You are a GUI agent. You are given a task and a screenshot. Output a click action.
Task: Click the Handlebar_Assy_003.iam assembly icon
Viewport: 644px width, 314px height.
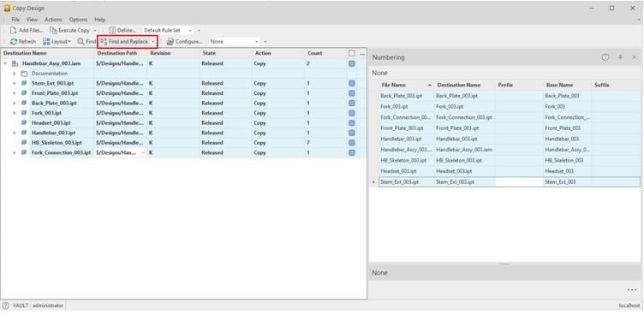click(x=15, y=63)
